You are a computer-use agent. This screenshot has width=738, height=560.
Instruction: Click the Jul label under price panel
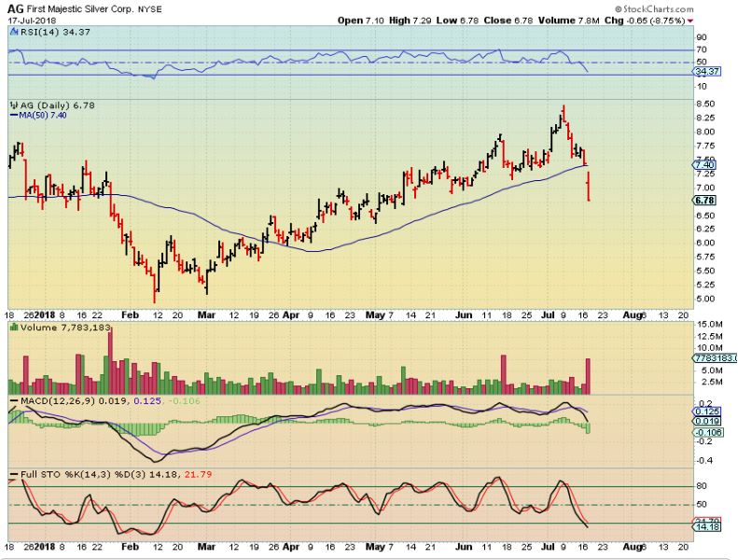point(548,315)
